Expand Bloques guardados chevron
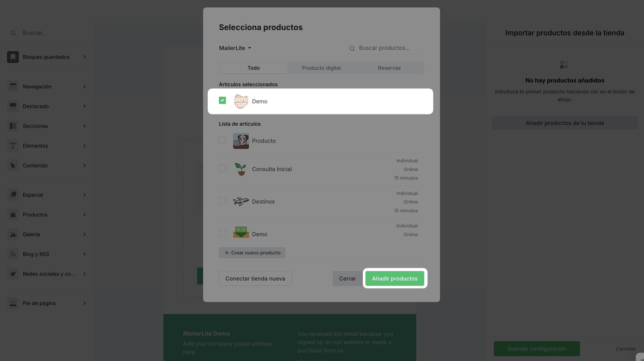 [84, 57]
